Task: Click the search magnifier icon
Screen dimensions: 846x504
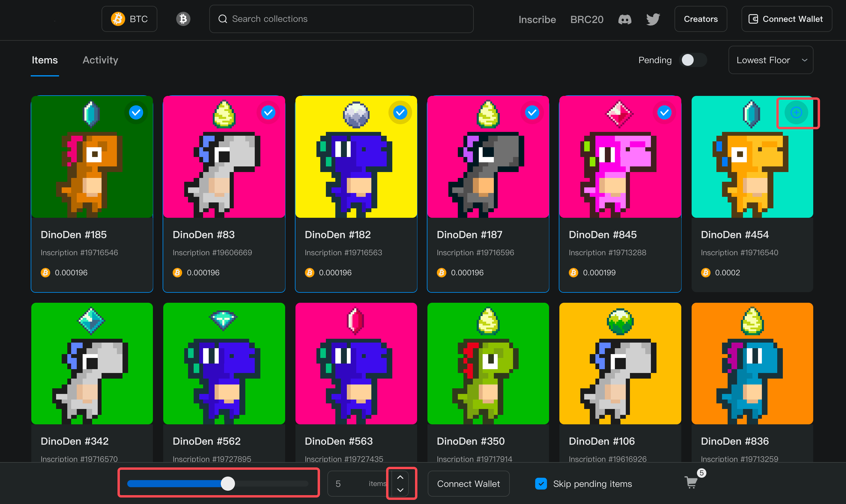Action: (223, 19)
